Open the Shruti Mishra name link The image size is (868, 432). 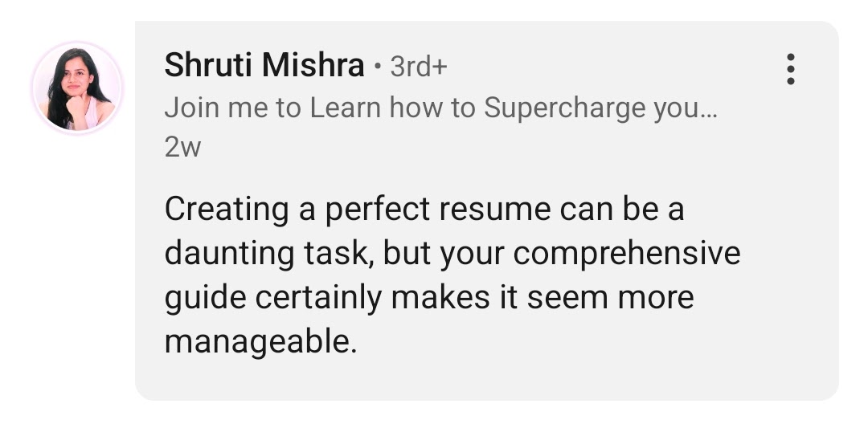click(x=264, y=66)
